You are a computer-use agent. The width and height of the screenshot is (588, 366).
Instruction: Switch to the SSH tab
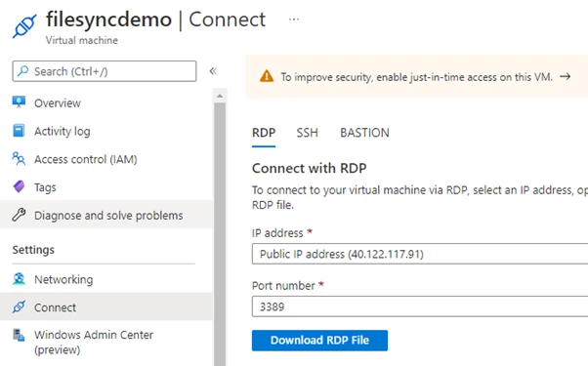click(x=307, y=133)
